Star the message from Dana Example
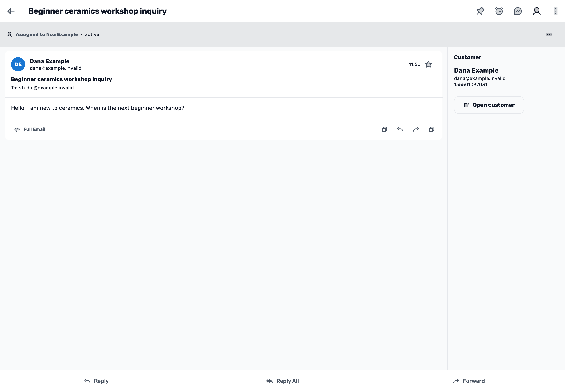Viewport: 565px width, 392px height. click(x=428, y=64)
